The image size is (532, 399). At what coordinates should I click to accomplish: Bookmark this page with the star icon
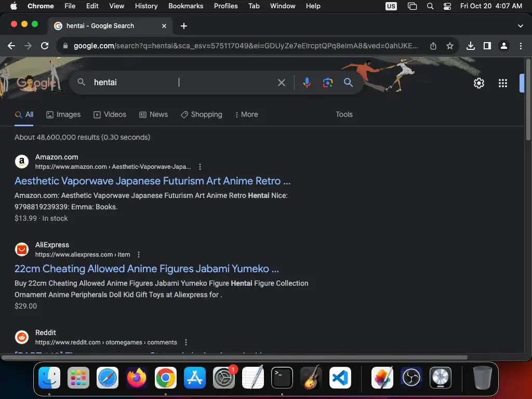450,46
